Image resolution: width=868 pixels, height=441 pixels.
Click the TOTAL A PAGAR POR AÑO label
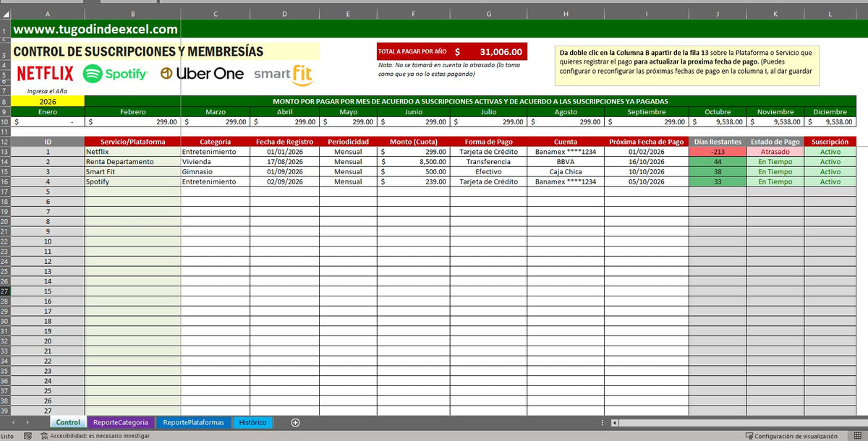point(412,51)
